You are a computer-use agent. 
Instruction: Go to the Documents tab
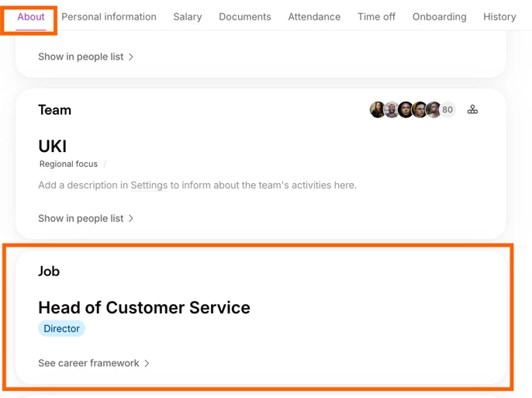(245, 17)
